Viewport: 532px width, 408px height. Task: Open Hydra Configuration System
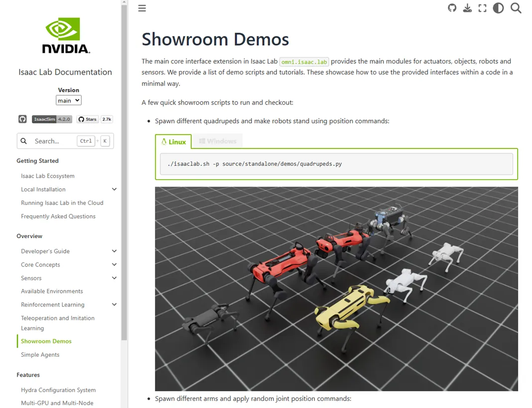[x=58, y=390]
